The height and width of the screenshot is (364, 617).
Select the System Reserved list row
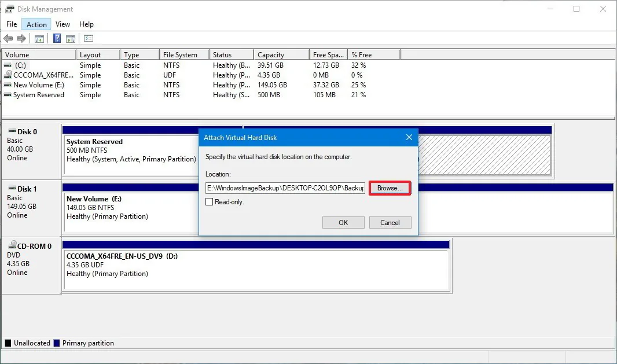pyautogui.click(x=201, y=95)
